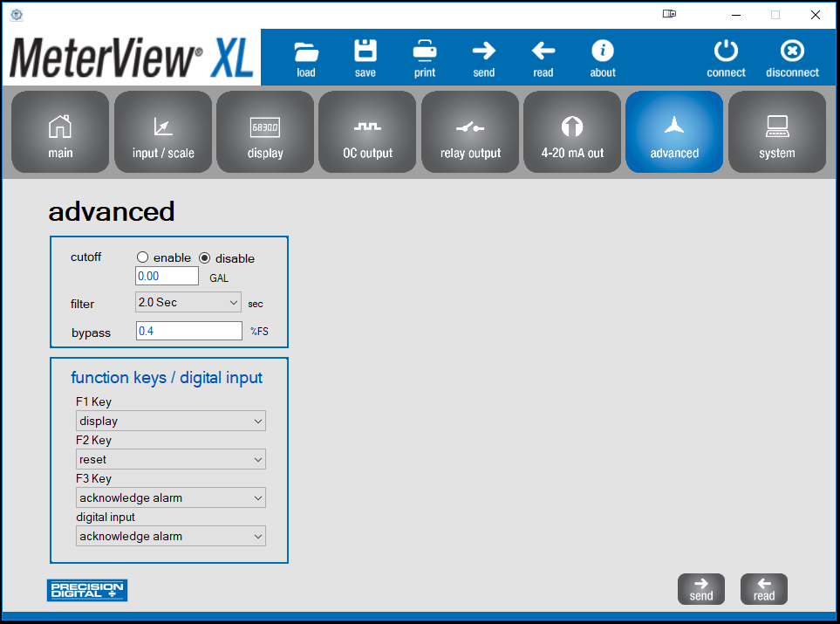Open the OC output tab
Screen dimensions: 840x624
pos(367,132)
